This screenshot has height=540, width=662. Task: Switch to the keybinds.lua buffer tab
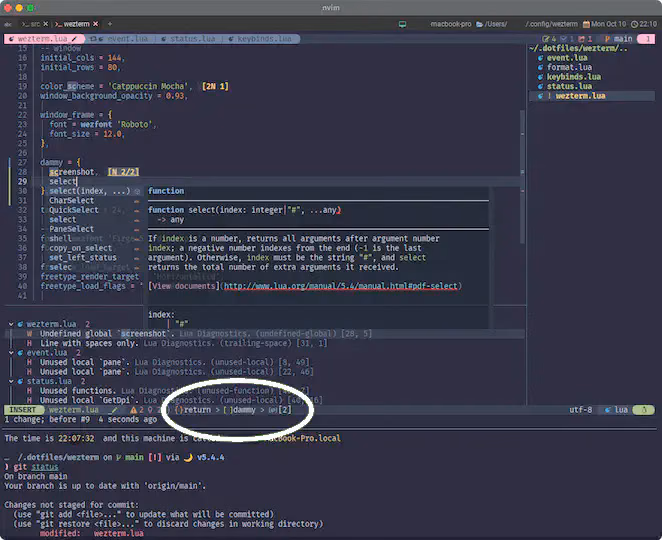tap(260, 39)
